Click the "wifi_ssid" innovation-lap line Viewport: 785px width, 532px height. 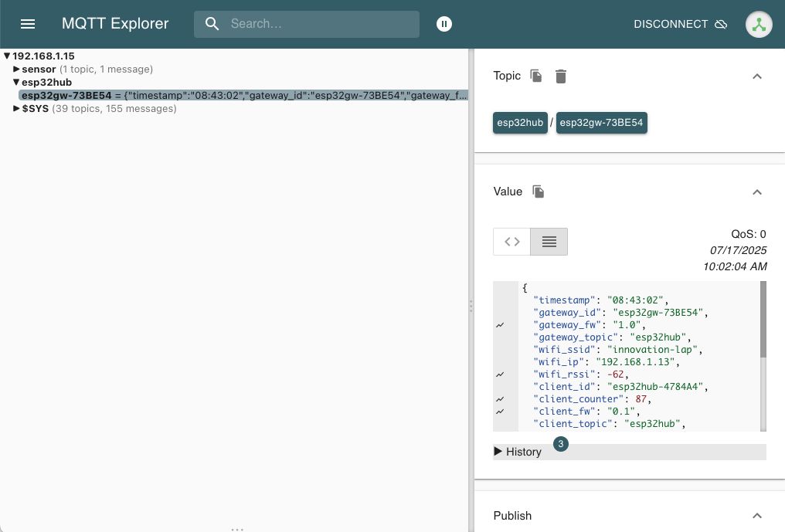click(618, 350)
